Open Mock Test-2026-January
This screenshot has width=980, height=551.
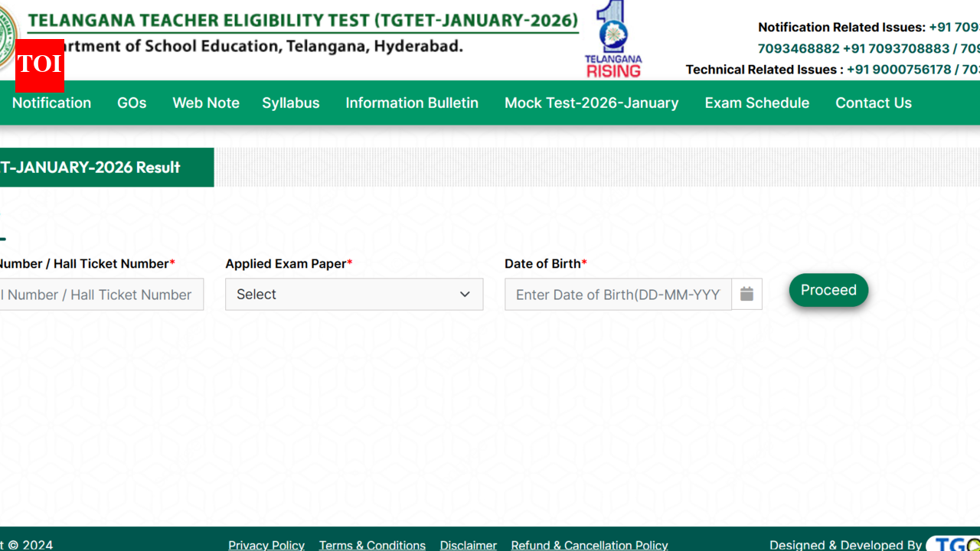point(591,103)
